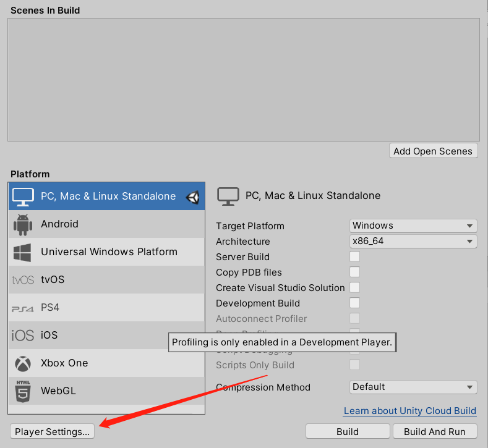Click the Create Visual Studio Solution label
The width and height of the screenshot is (488, 448).
tap(280, 288)
